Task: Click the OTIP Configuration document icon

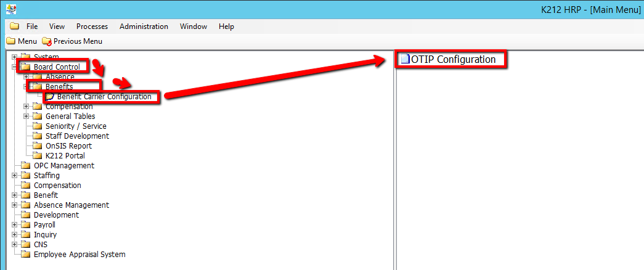Action: coord(404,60)
